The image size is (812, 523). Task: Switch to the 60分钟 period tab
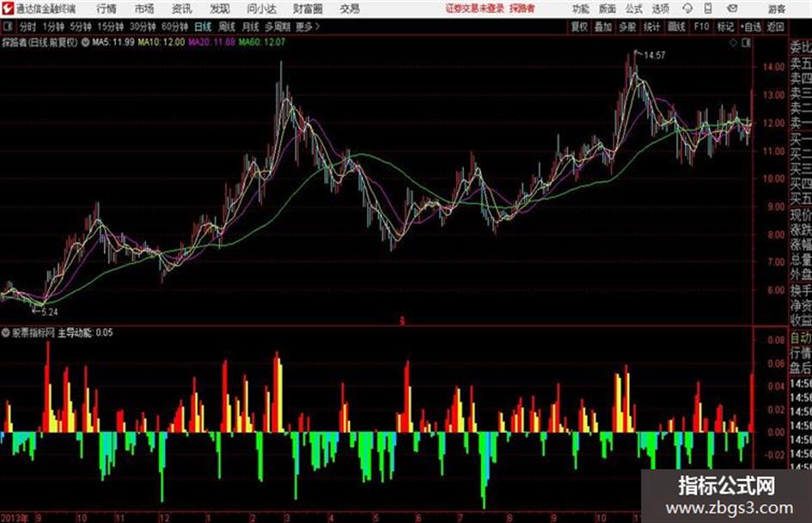click(175, 27)
